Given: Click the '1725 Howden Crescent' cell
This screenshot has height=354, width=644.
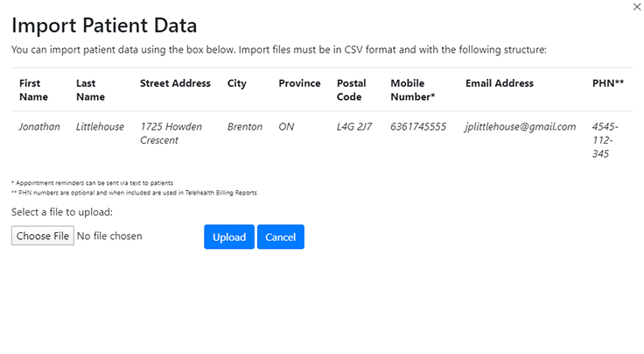Looking at the screenshot, I should tap(171, 133).
